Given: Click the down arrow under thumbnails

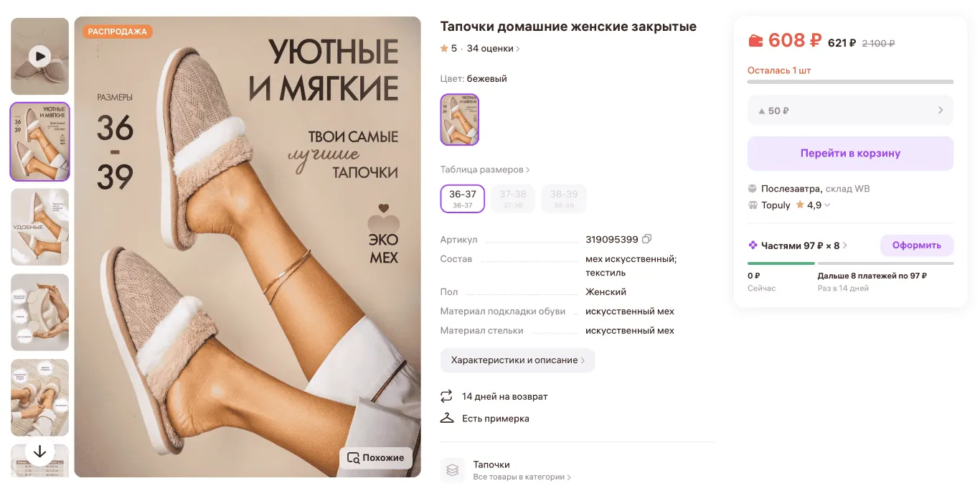Looking at the screenshot, I should pos(40,451).
